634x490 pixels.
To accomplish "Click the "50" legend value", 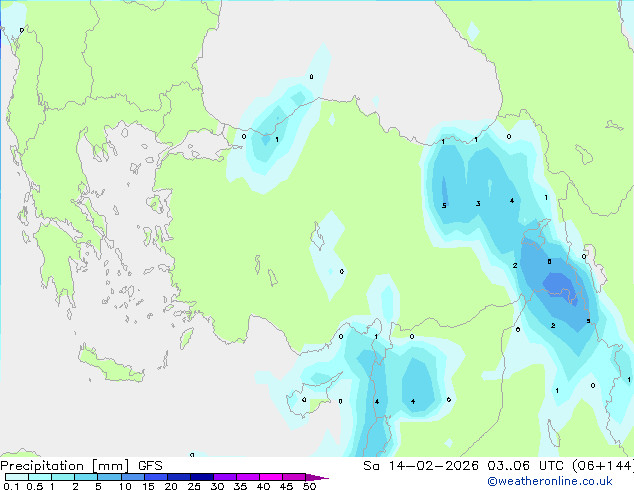I will click(309, 486).
